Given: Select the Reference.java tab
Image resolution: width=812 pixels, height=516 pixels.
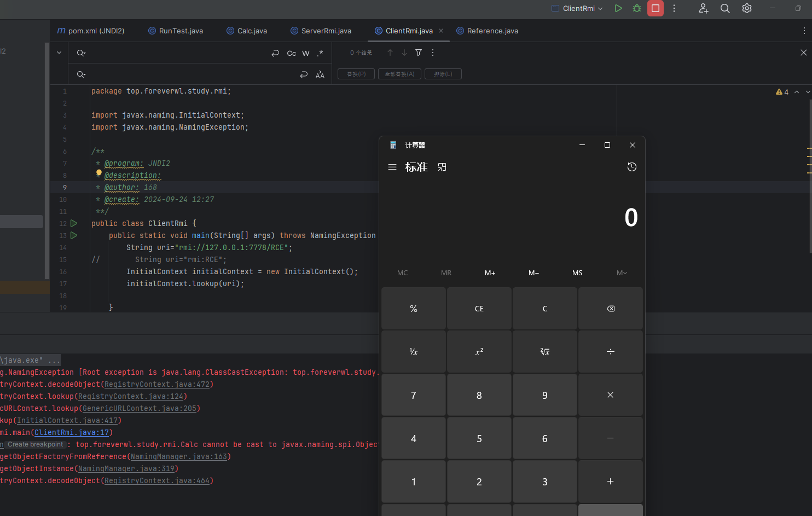Looking at the screenshot, I should [488, 31].
